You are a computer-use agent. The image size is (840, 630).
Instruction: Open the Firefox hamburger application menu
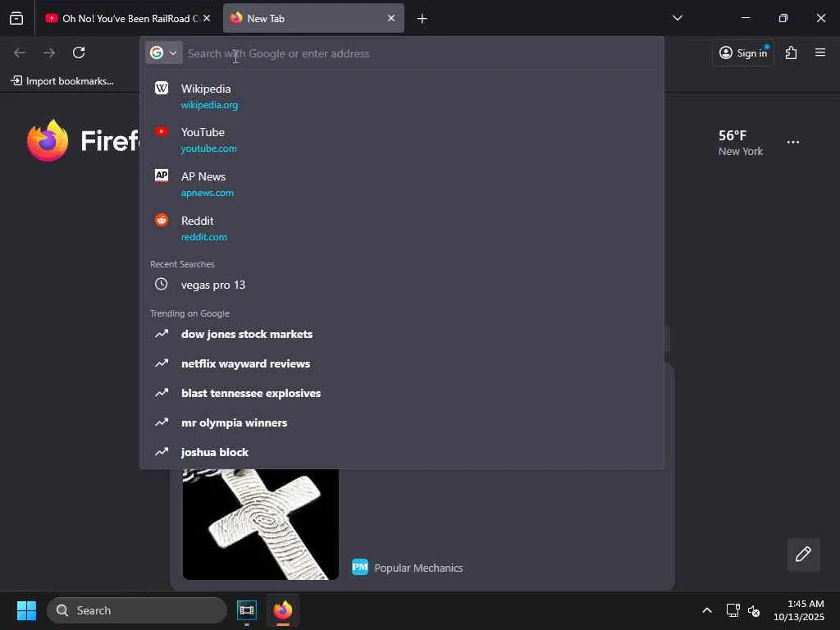[820, 52]
